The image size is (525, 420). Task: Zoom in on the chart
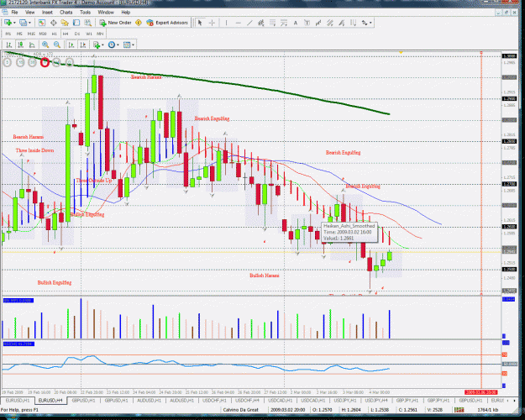(x=45, y=45)
